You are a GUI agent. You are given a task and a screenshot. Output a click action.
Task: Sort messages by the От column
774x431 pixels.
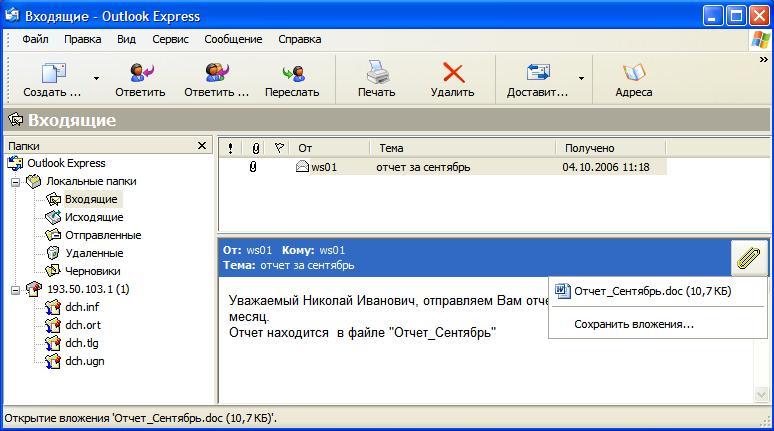[331, 148]
